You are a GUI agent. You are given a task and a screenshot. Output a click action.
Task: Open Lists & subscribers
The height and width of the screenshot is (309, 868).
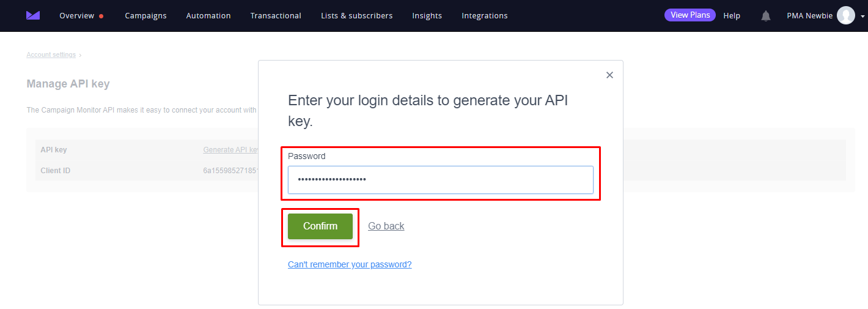tap(357, 15)
